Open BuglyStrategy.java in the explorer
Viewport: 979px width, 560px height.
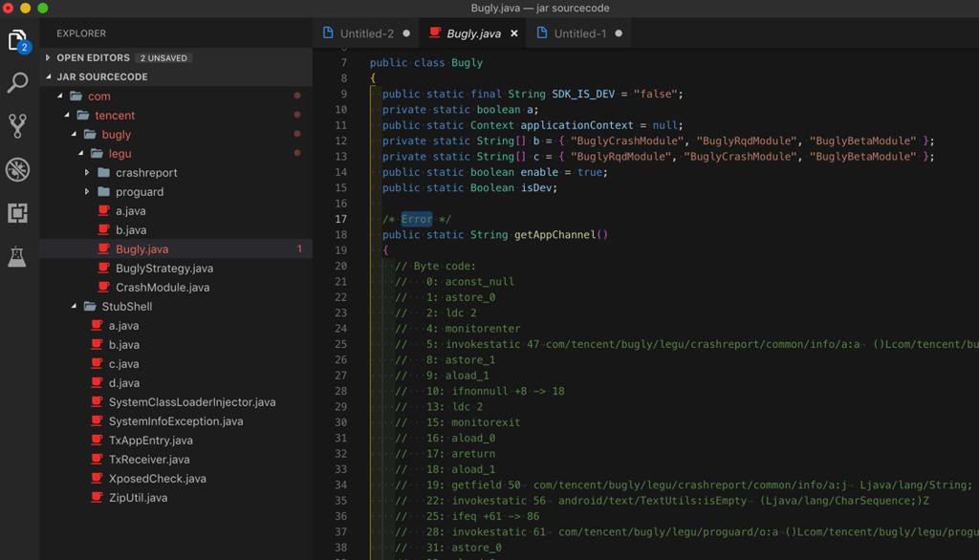click(x=163, y=269)
